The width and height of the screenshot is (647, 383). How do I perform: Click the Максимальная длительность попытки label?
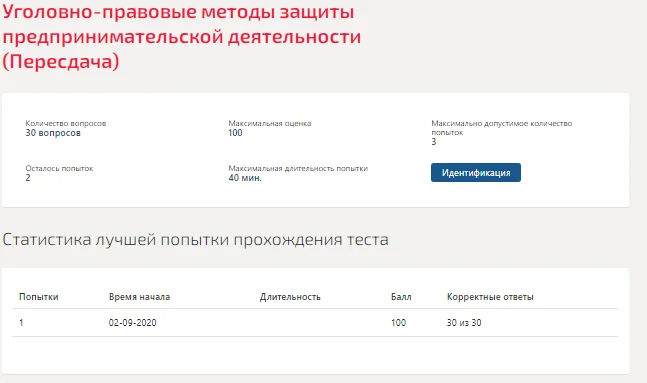tap(298, 168)
